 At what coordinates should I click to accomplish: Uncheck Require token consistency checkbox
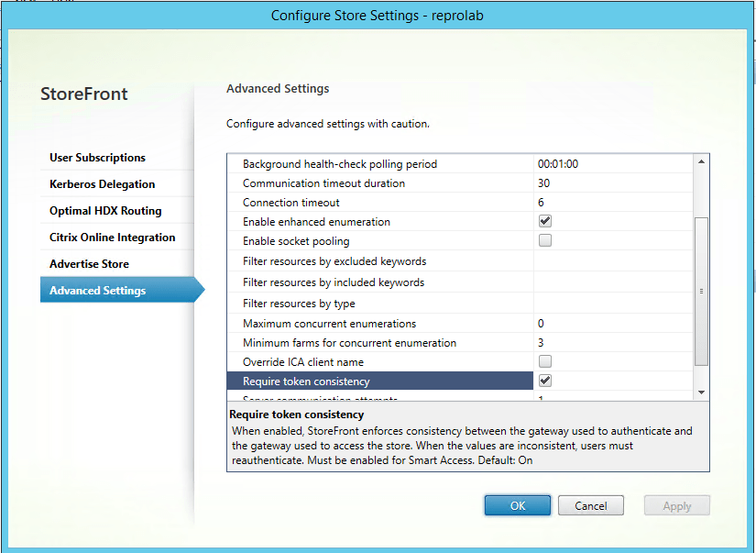click(x=545, y=381)
